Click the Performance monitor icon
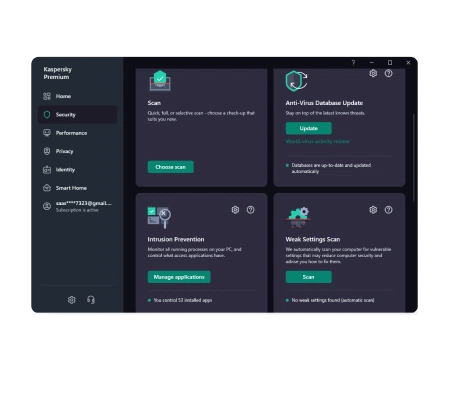Screen dimensions: 464x407 click(x=47, y=133)
